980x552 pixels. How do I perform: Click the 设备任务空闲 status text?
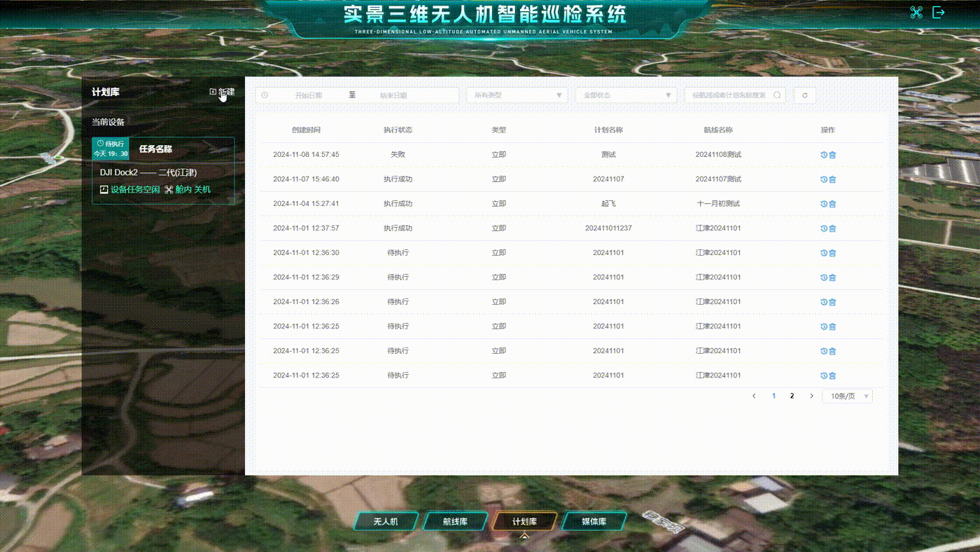135,190
